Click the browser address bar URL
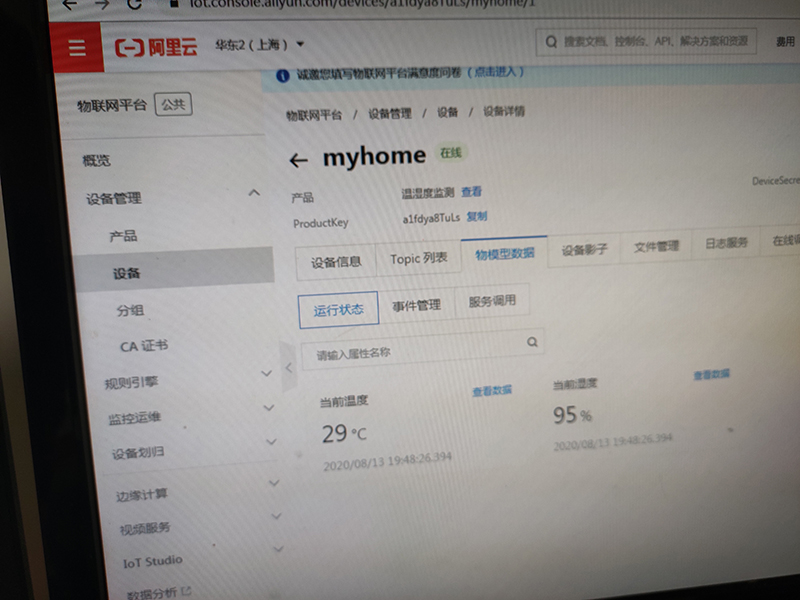Viewport: 800px width, 600px height. (362, 4)
